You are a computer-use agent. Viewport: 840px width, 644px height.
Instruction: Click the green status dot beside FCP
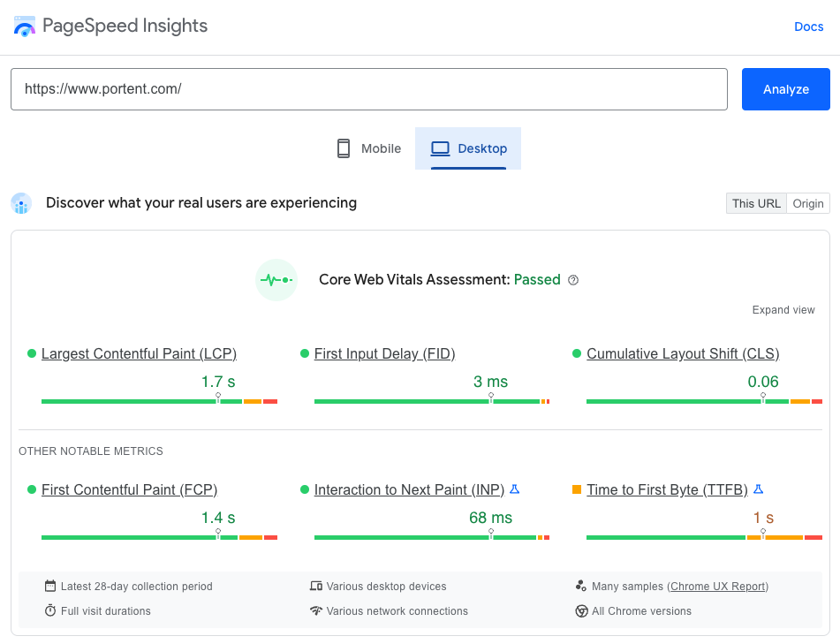pos(32,489)
